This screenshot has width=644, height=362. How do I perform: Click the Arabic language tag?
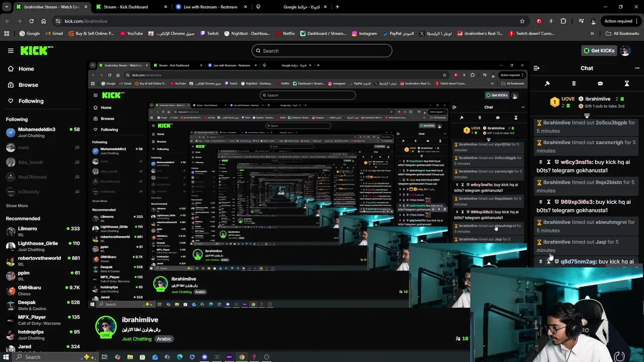(x=164, y=339)
